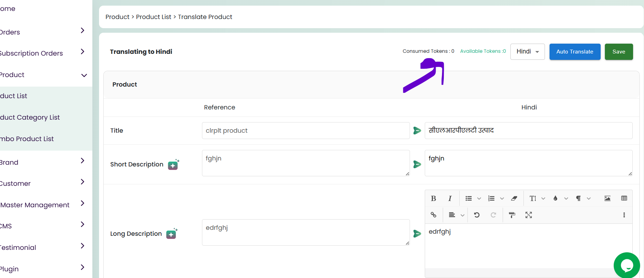Expand Testimonial sidebar menu
The width and height of the screenshot is (644, 278).
click(82, 246)
